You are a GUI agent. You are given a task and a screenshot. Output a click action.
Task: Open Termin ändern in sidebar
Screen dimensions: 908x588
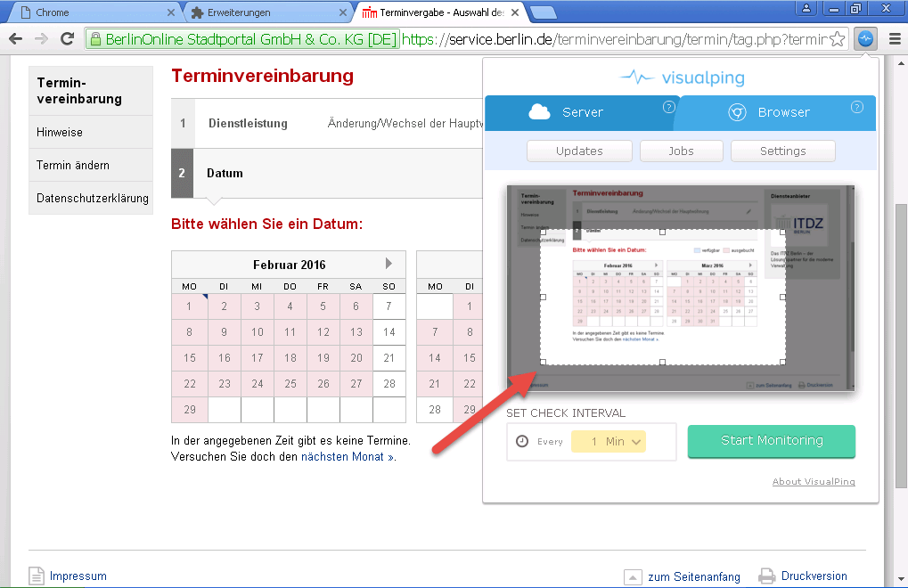(x=90, y=165)
